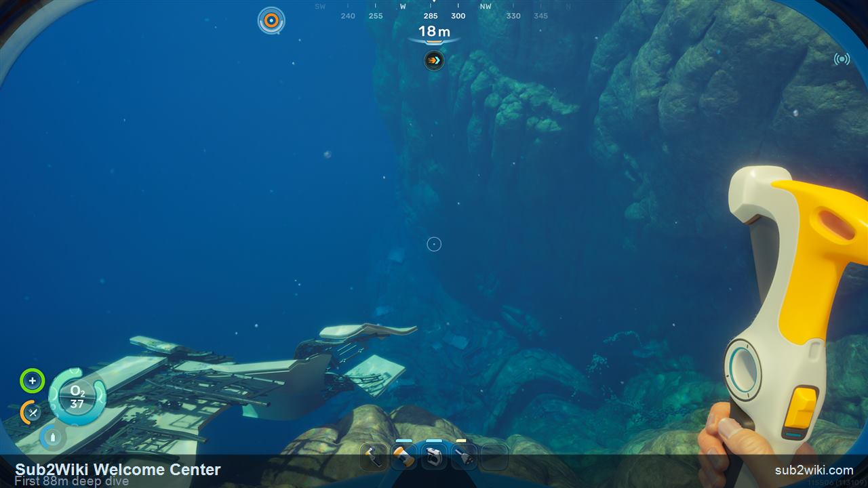
Task: Click the food fork-and-knife hunger icon
Action: 31,411
